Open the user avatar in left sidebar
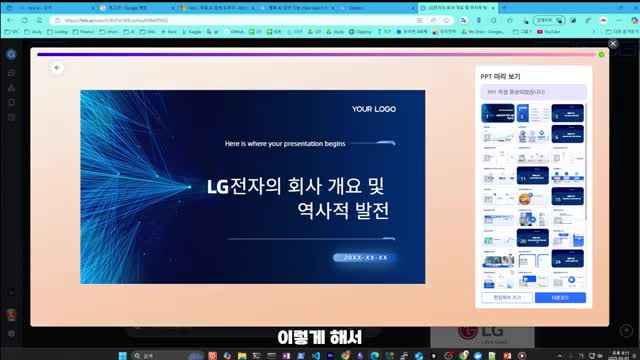Screen dimensions: 640x360 [x=11, y=315]
